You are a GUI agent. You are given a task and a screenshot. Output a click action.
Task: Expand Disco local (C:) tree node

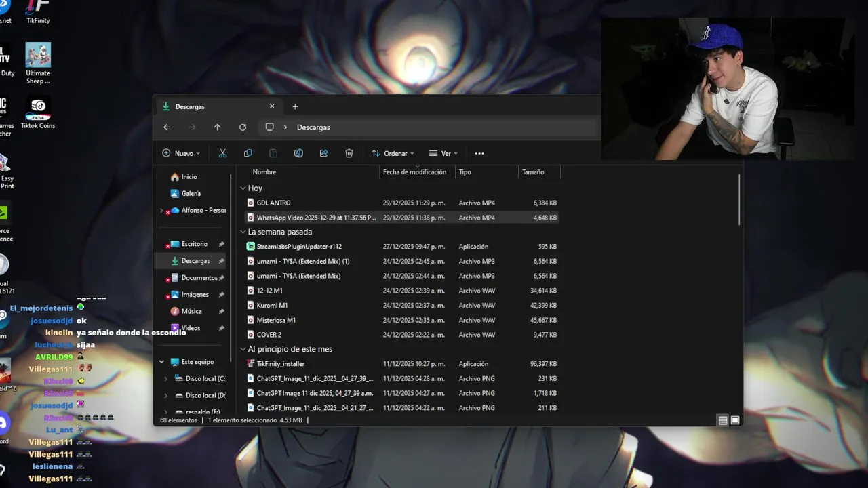point(165,379)
